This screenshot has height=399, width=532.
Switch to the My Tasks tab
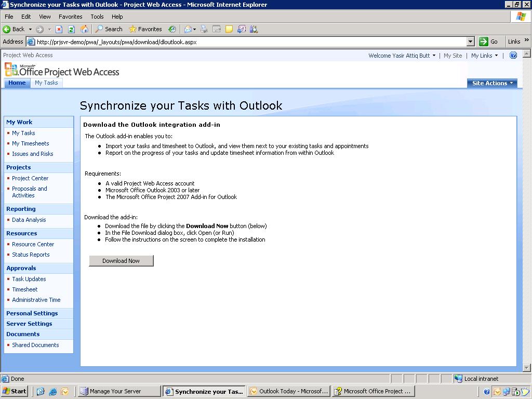[46, 83]
